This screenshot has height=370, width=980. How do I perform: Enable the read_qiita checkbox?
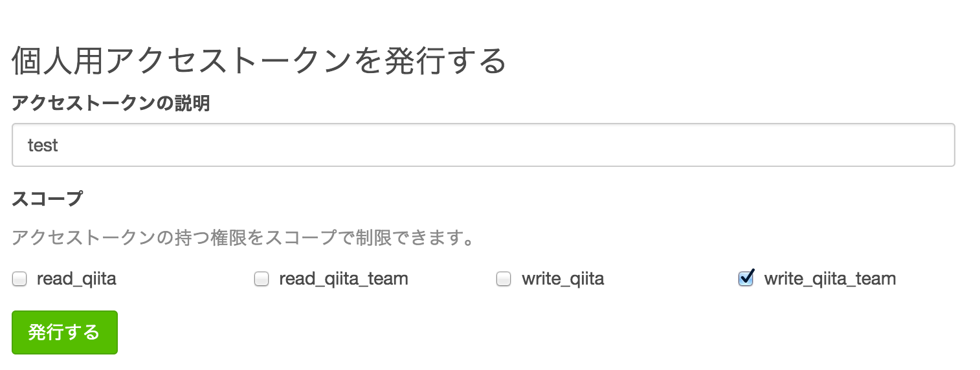coord(19,279)
